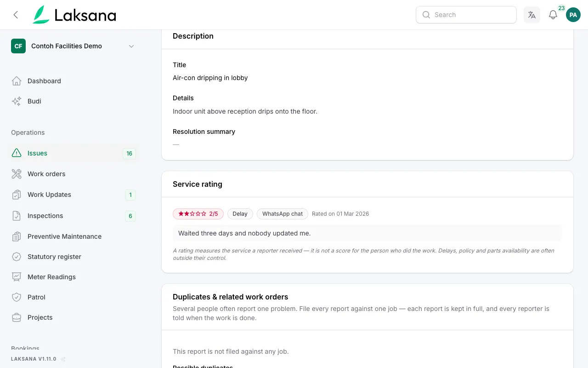This screenshot has height=368, width=588.
Task: Click the back arrow icon
Action: 16,15
